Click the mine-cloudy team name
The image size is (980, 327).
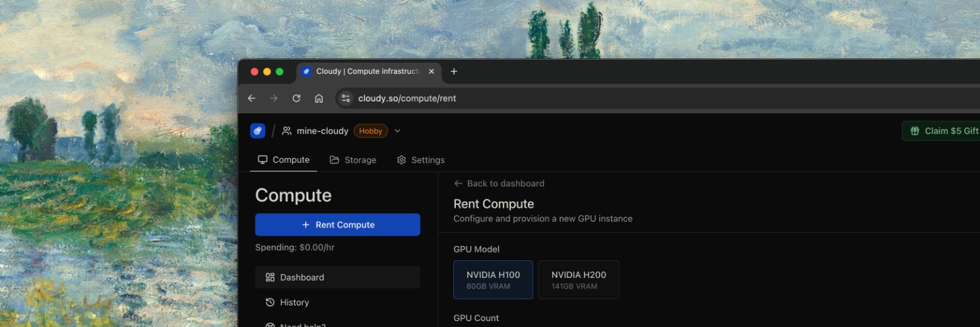322,131
